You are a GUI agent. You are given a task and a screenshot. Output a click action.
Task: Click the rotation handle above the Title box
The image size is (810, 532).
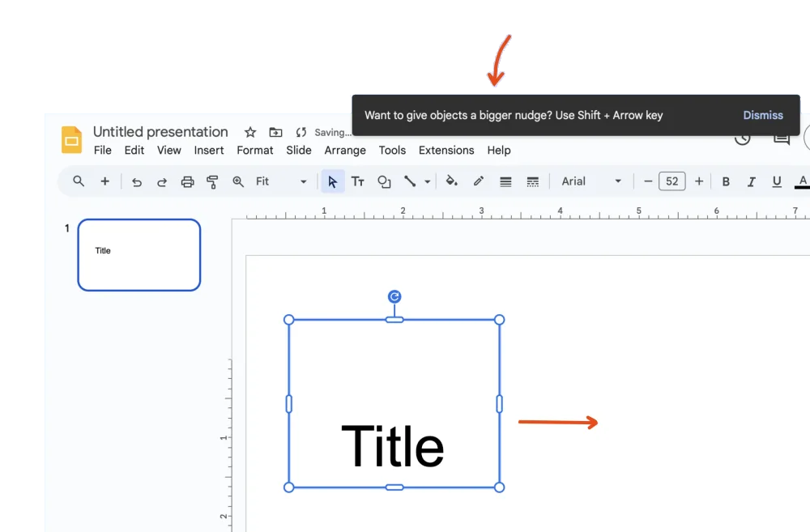pyautogui.click(x=394, y=296)
